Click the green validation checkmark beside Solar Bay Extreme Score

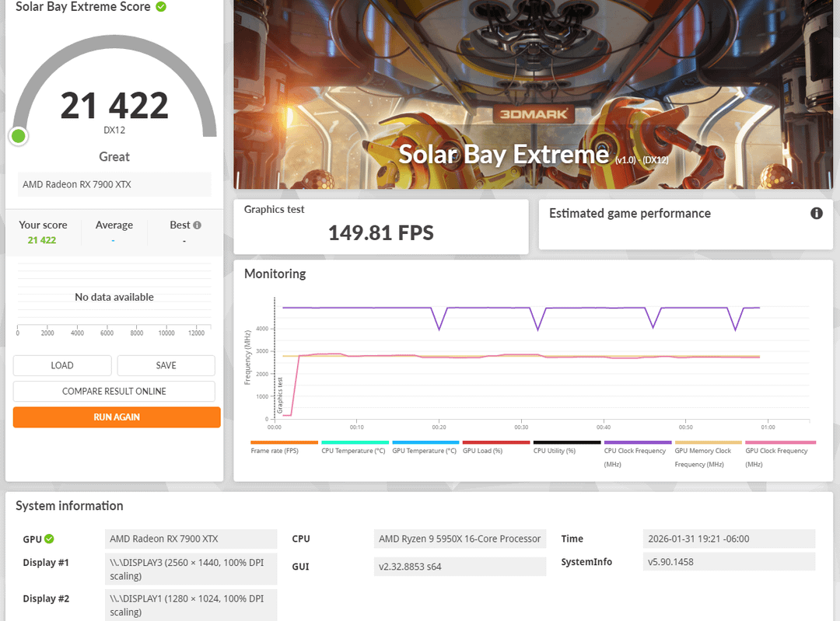pos(161,7)
